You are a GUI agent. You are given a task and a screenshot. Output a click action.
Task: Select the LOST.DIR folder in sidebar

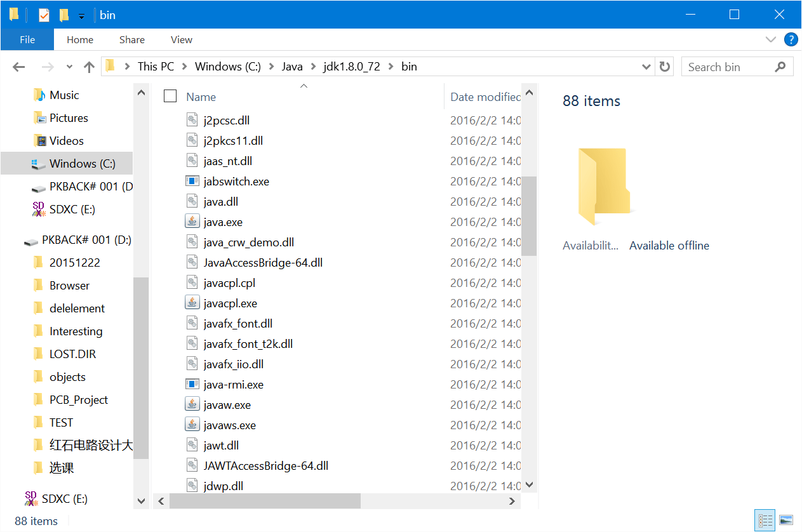(x=72, y=354)
